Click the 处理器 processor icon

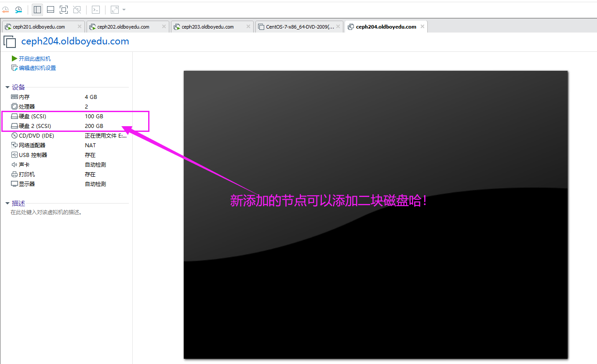pyautogui.click(x=14, y=106)
